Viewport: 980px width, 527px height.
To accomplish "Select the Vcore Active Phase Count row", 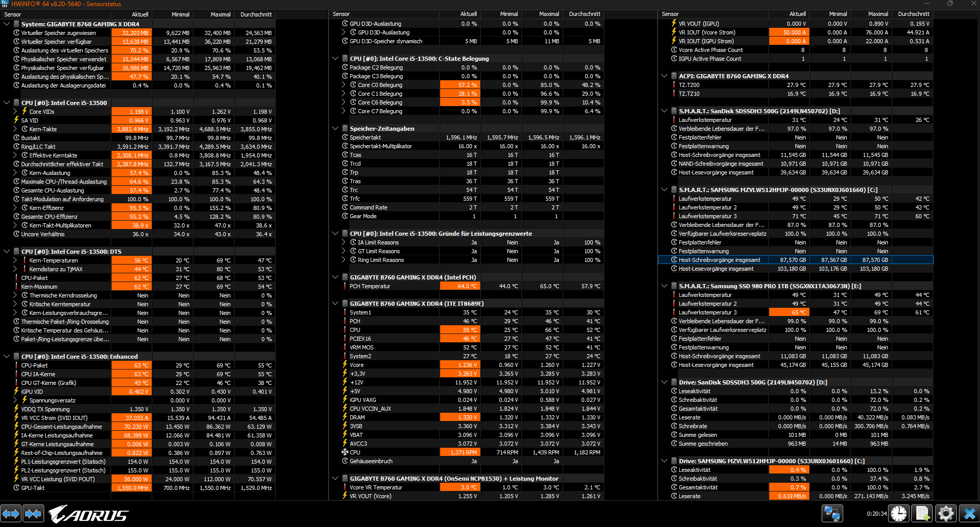I will 795,50.
